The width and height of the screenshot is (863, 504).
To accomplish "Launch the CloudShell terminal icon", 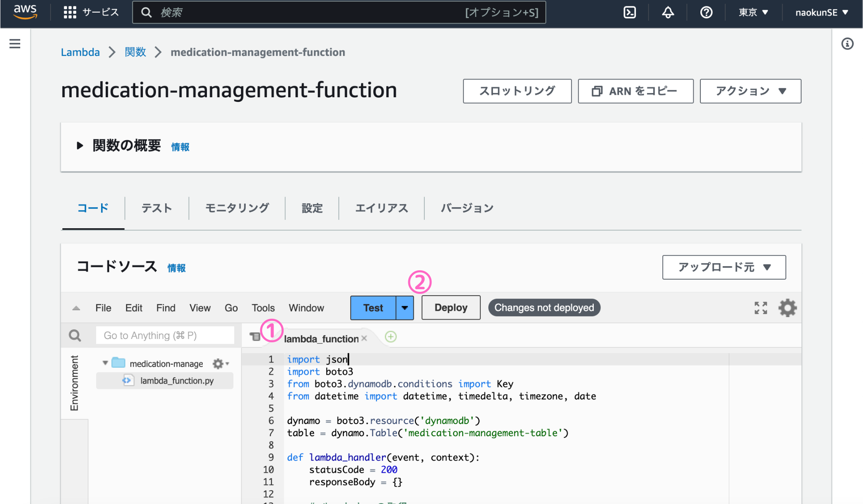I will click(x=630, y=12).
